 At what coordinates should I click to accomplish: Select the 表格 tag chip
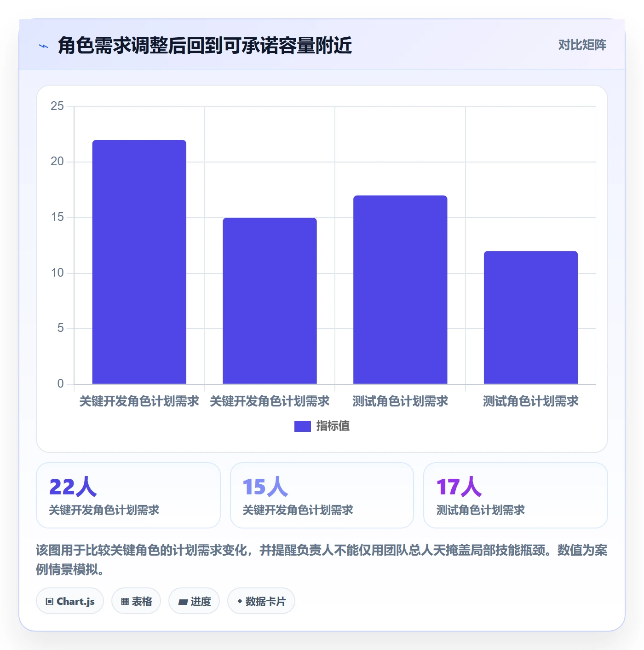pos(136,601)
